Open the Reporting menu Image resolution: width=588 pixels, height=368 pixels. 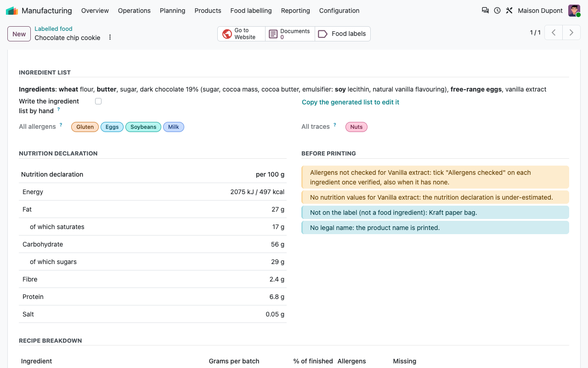click(295, 11)
